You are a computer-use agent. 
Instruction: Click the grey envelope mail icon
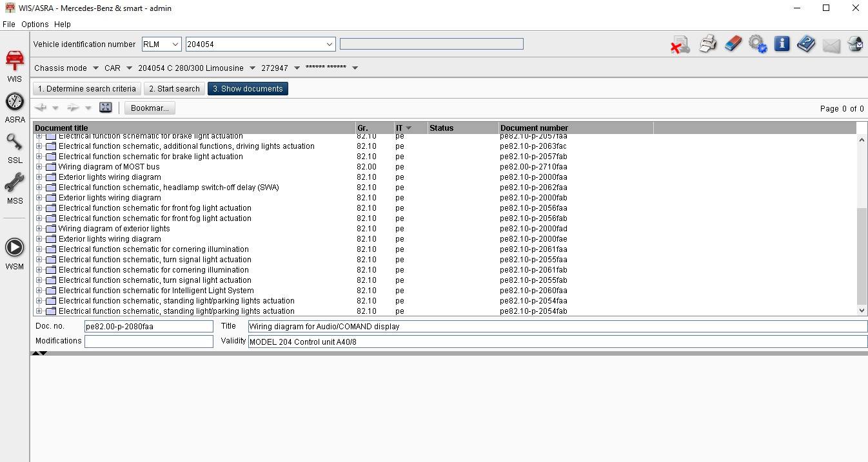(831, 45)
